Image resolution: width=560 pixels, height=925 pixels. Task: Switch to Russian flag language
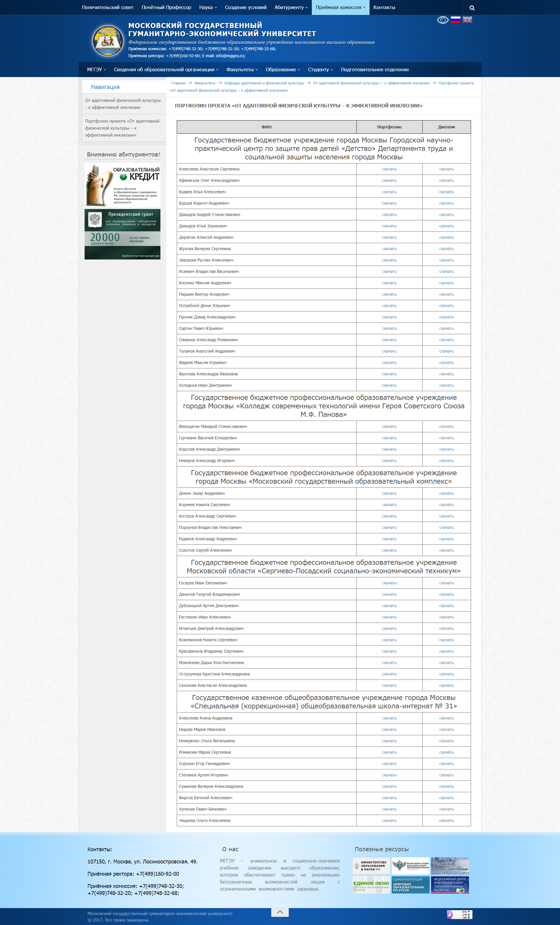[x=455, y=20]
